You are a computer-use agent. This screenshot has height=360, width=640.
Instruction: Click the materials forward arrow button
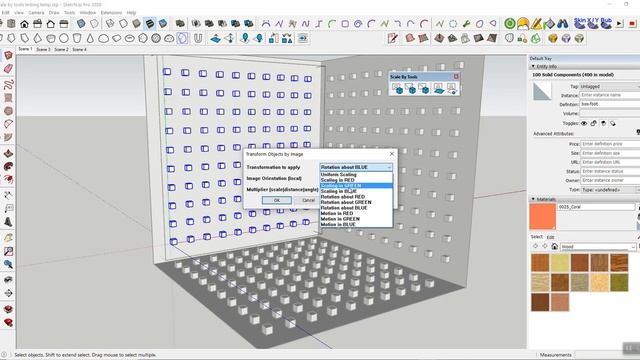point(545,247)
